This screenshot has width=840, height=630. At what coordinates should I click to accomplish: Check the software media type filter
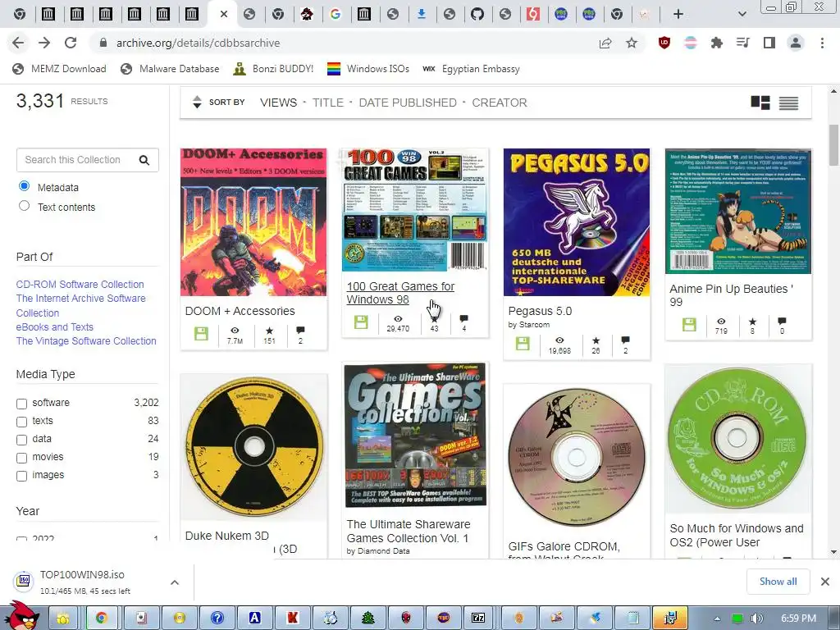click(22, 404)
